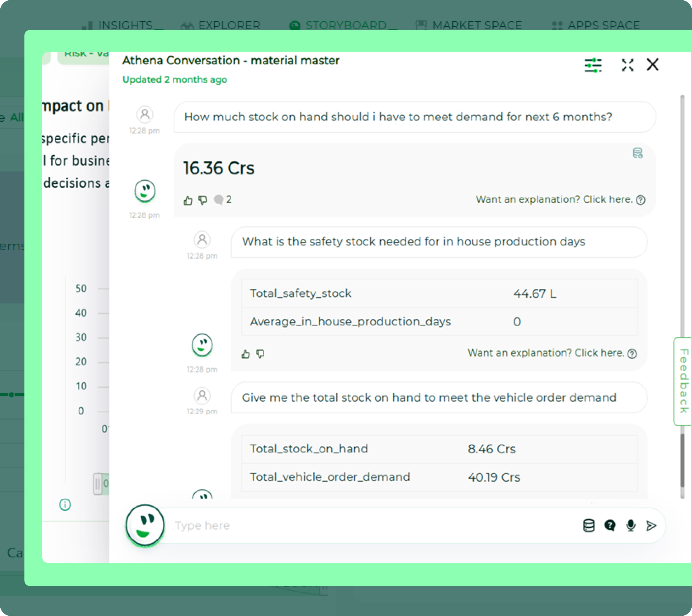Viewport: 692px width, 616px height.
Task: Click the user avatar beside first question
Action: click(145, 114)
